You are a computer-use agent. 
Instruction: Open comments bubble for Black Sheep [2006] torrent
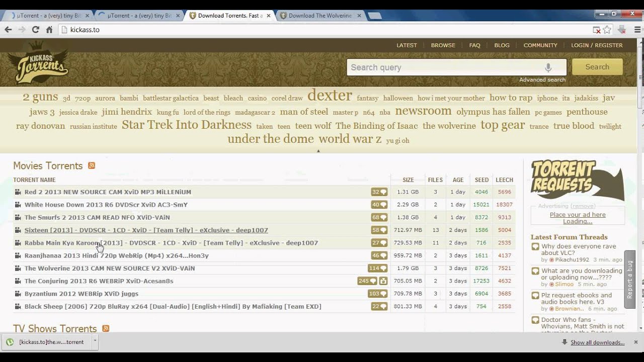coord(379,306)
